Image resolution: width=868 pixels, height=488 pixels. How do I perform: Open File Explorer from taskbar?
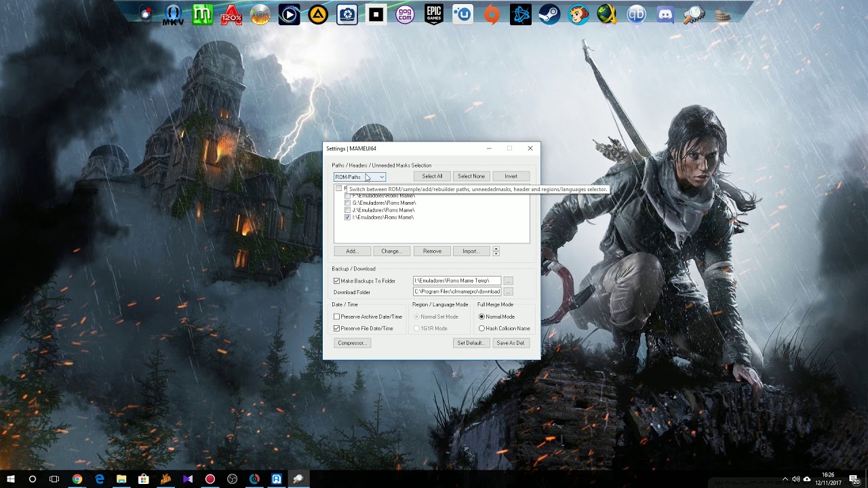click(121, 479)
